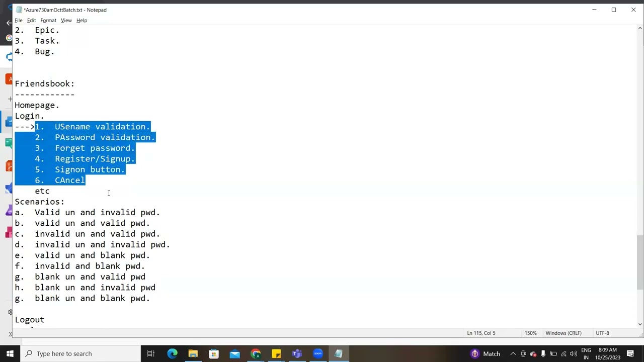
Task: Click the 'Homepage.' line
Action: 37,105
